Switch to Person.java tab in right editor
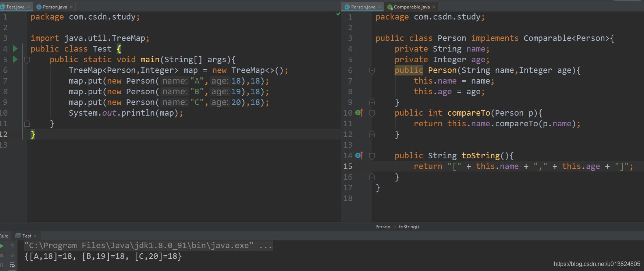 tap(363, 7)
